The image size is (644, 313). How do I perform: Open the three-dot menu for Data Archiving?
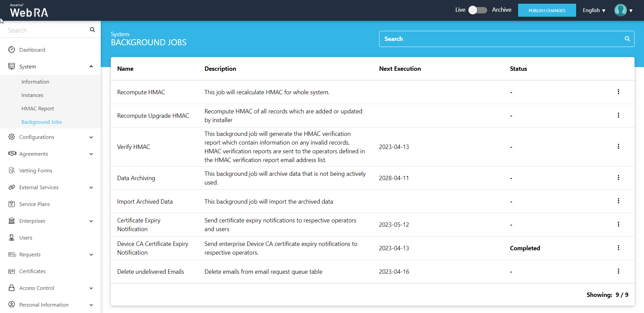(x=618, y=178)
